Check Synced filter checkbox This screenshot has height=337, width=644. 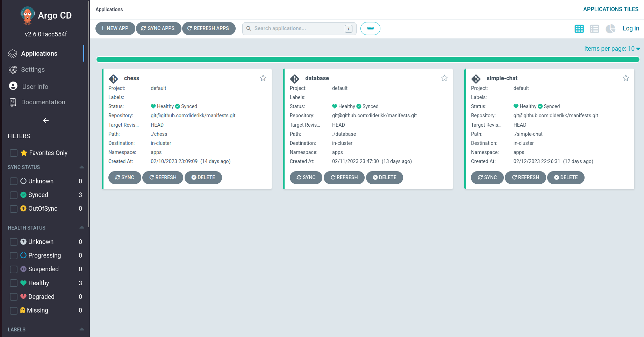pos(14,195)
